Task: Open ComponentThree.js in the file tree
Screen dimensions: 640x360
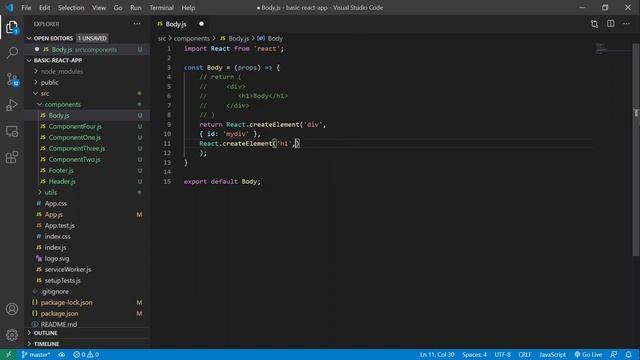Action: (x=77, y=149)
